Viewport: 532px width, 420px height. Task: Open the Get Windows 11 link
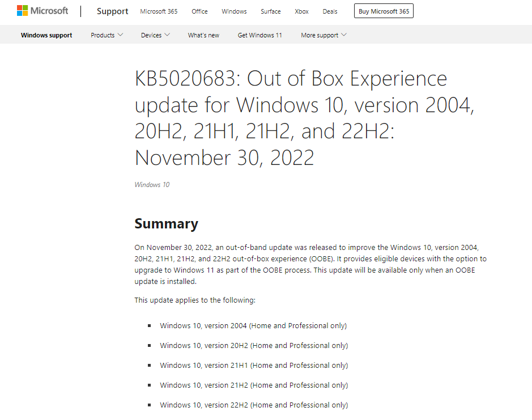click(260, 35)
